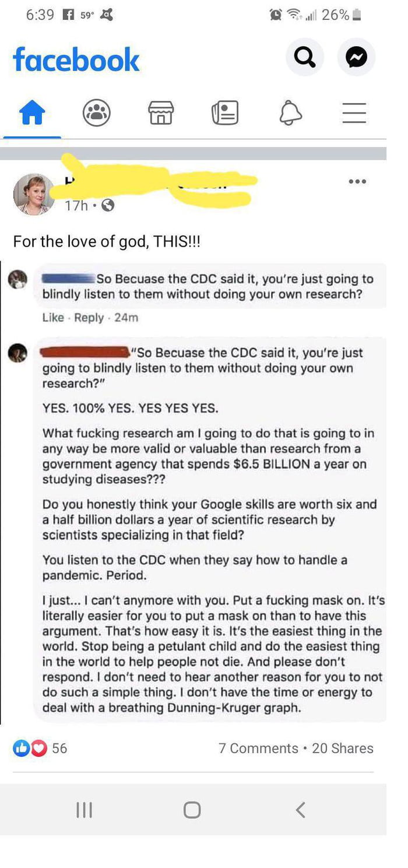408x868 pixels.
Task: Open Messenger from the top bar
Action: tap(356, 57)
